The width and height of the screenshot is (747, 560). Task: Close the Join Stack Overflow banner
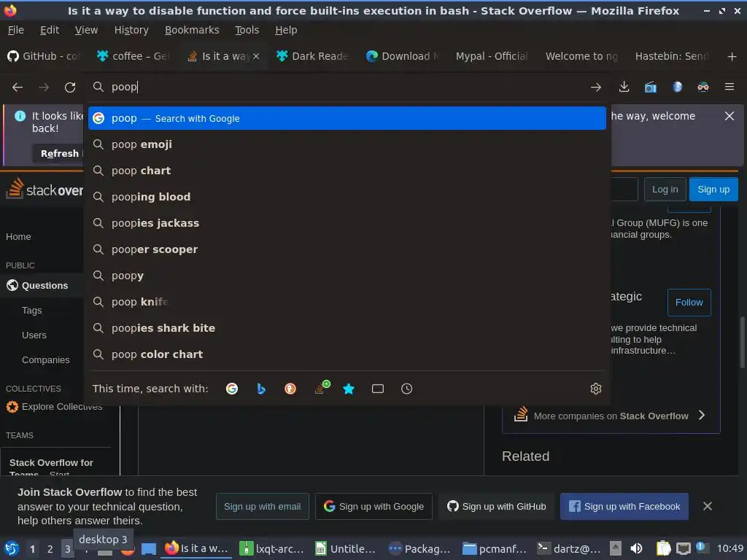708,506
